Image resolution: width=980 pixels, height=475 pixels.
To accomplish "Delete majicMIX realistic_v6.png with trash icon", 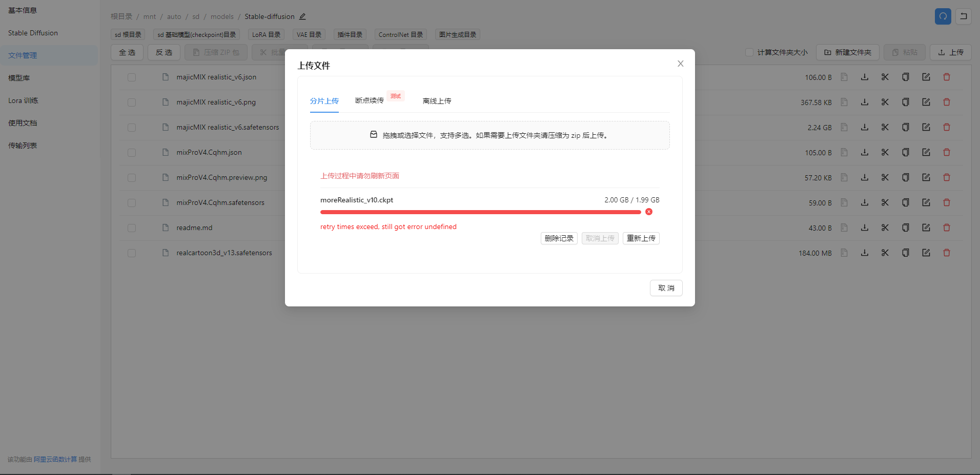I will click(x=947, y=102).
